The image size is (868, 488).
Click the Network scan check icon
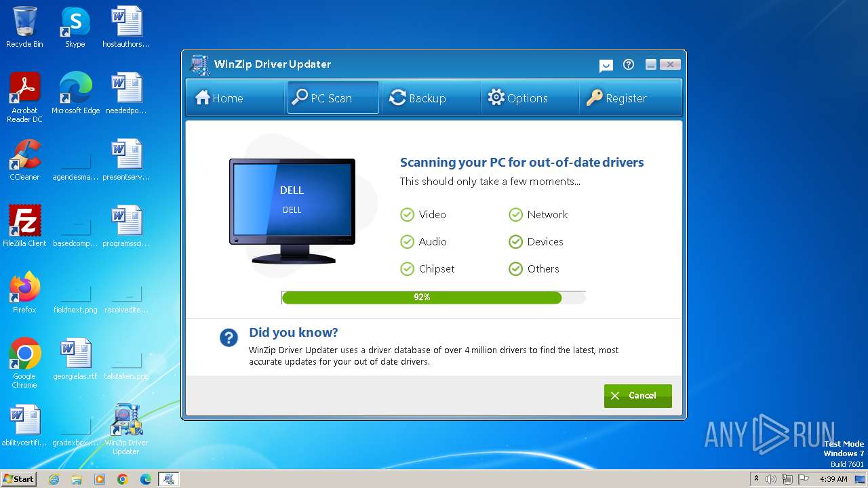pos(515,215)
